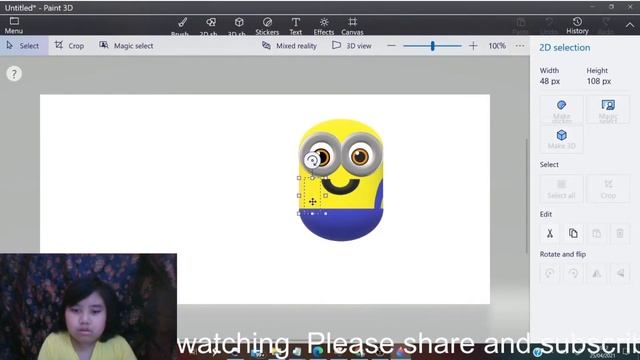The height and width of the screenshot is (360, 640).
Task: Select the Text tool
Action: click(x=296, y=26)
